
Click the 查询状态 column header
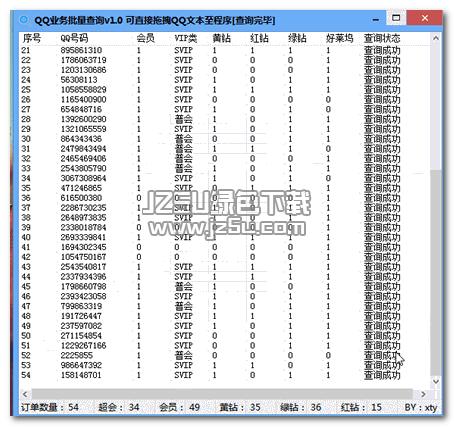pyautogui.click(x=382, y=38)
